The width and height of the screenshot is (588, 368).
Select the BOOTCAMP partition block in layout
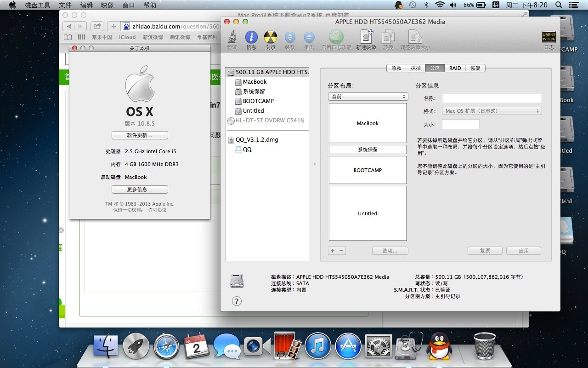tap(368, 170)
